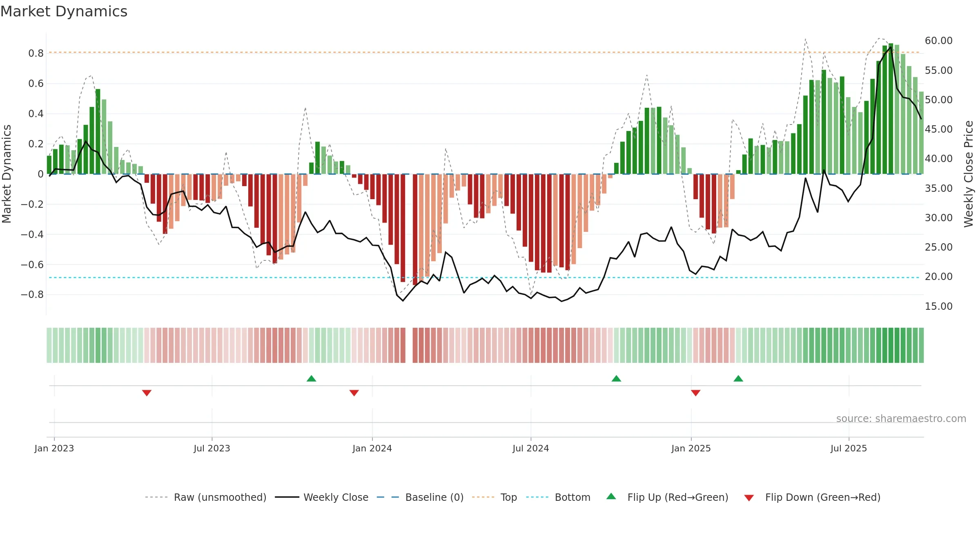Toggle the Top legend entry
Viewport: 980px width, 551px height.
coord(494,497)
